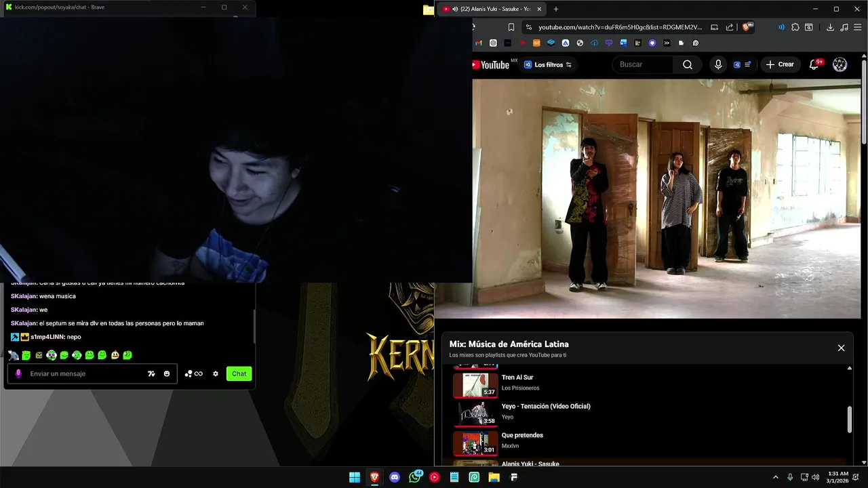Open the globe bookmark in bookmarks bar
Image resolution: width=868 pixels, height=488 pixels.
point(580,43)
